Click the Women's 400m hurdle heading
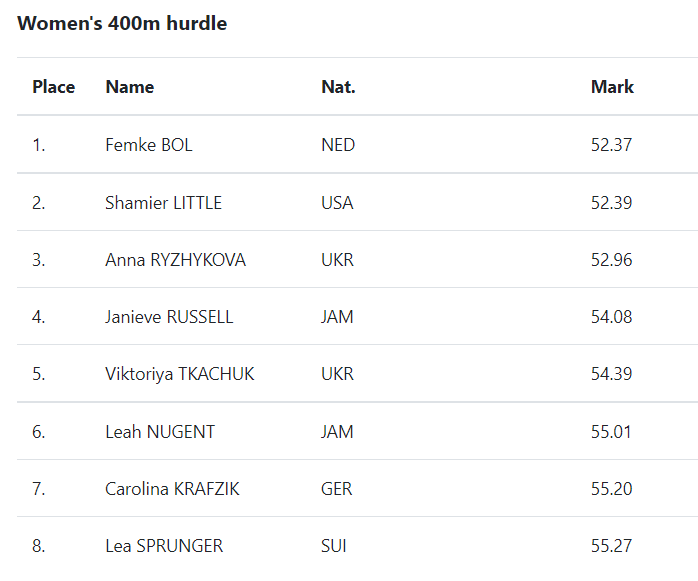 122,23
